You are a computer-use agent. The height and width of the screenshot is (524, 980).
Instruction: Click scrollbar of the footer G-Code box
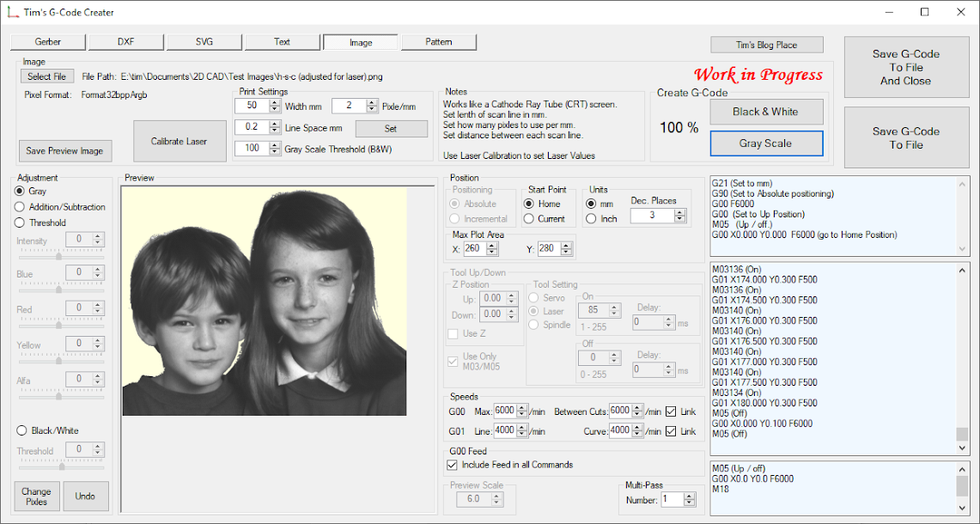pos(963,488)
